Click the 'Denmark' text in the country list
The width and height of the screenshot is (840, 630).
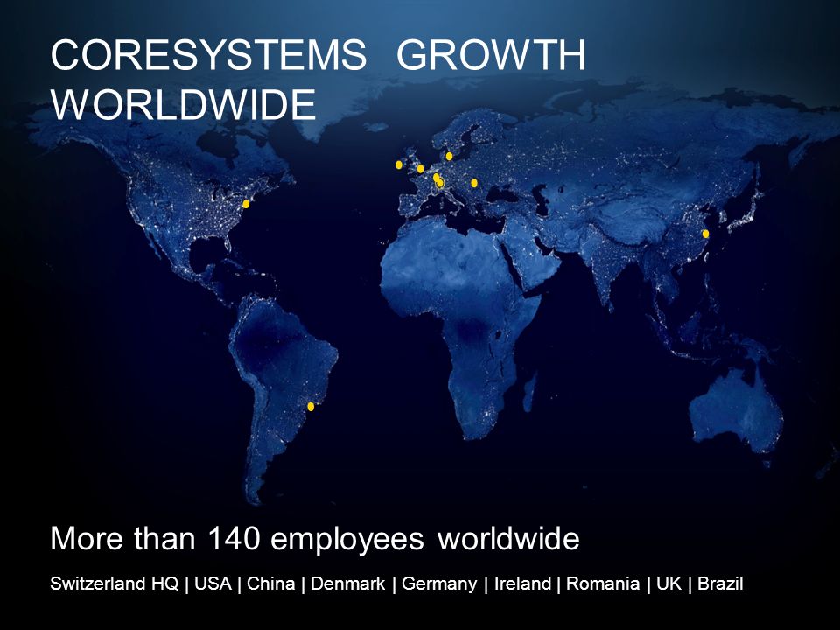(x=347, y=584)
